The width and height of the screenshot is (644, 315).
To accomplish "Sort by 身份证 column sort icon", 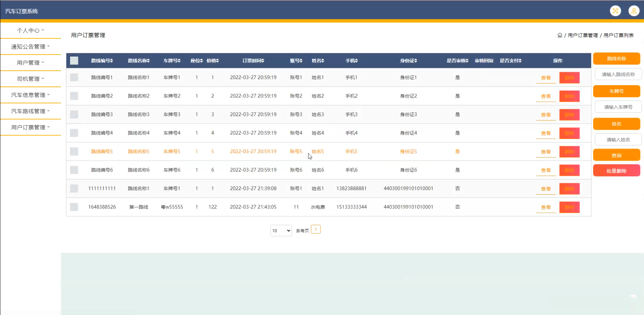I will click(416, 61).
